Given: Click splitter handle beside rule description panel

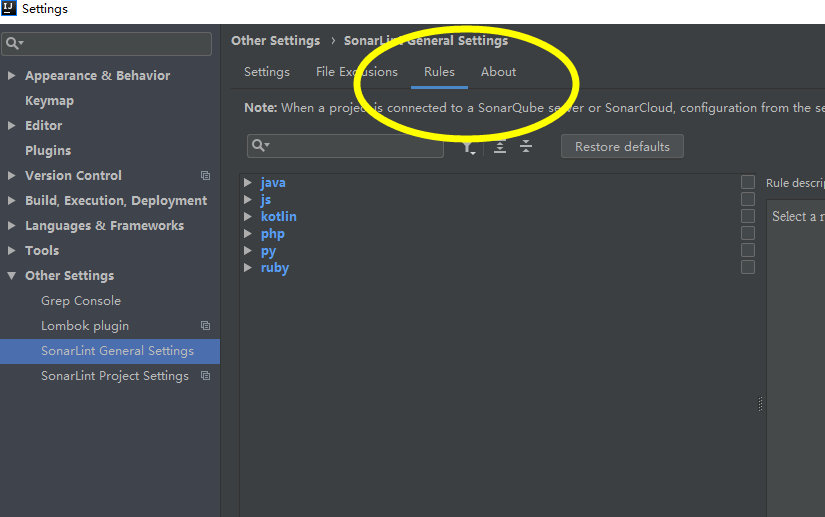Looking at the screenshot, I should pos(760,403).
